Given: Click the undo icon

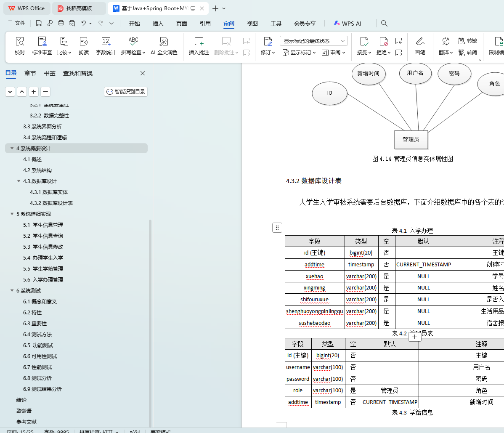Looking at the screenshot, I should [x=84, y=23].
